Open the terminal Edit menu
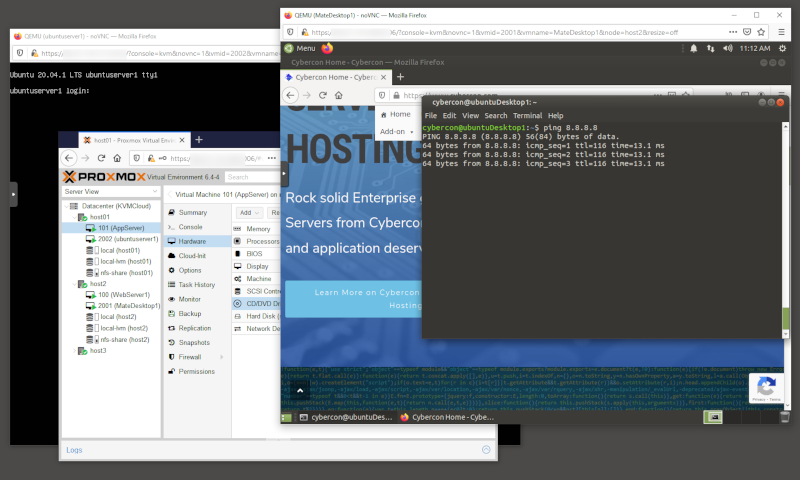Viewport: 800px width, 480px height. pos(449,116)
